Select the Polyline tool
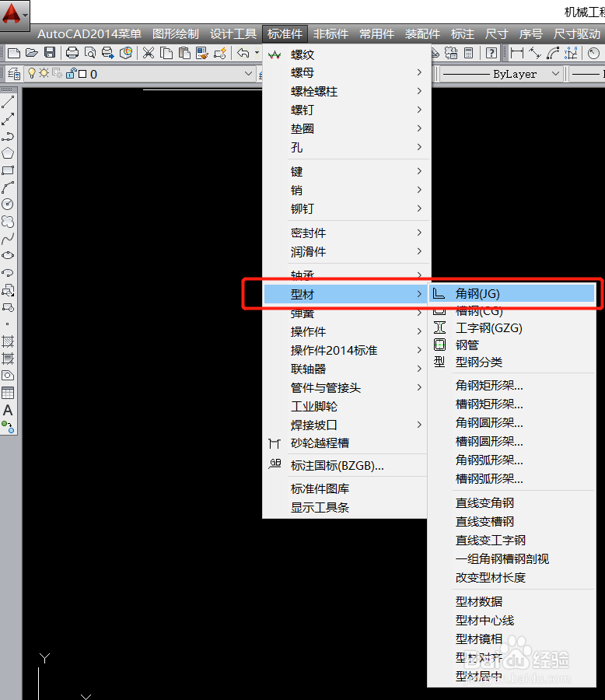 (8, 136)
